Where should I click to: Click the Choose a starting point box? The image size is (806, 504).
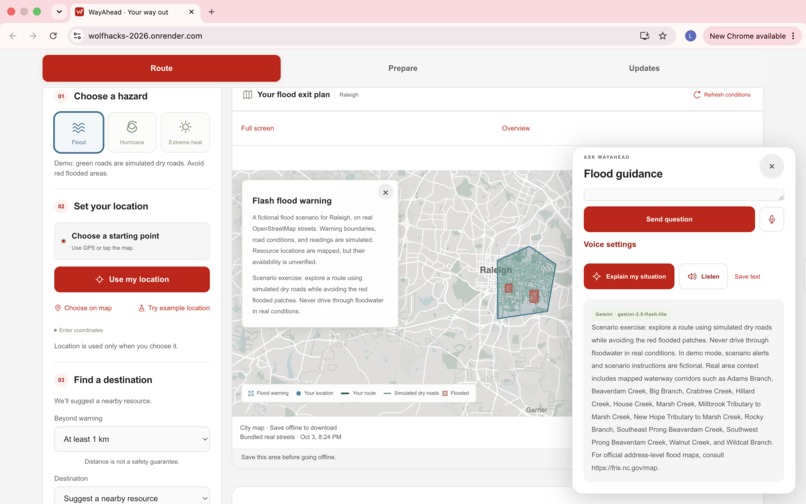pos(132,241)
